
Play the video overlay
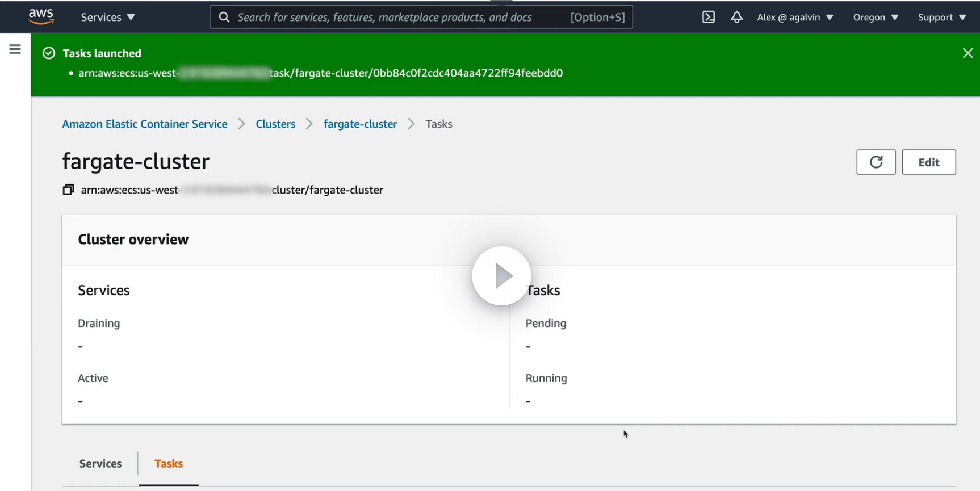501,276
